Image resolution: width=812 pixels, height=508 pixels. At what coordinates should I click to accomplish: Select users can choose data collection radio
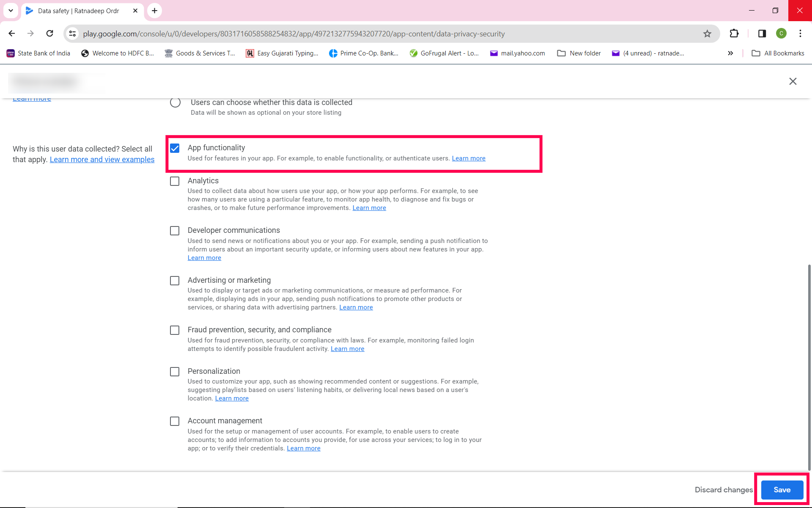coord(175,102)
